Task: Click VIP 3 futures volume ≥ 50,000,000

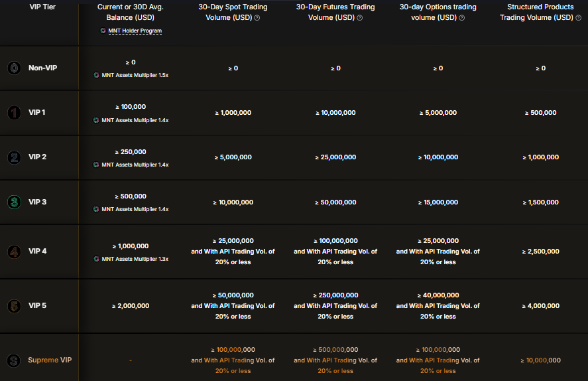Action: [335, 202]
